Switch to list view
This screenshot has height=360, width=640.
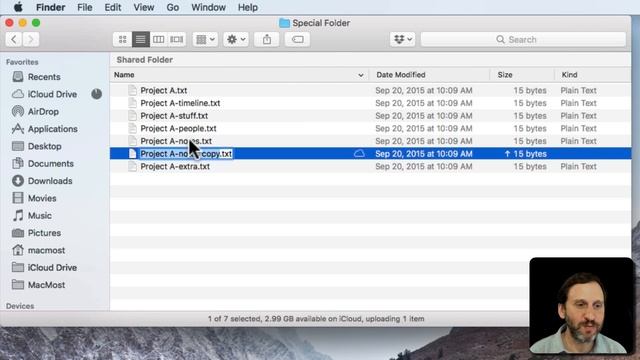click(x=140, y=39)
